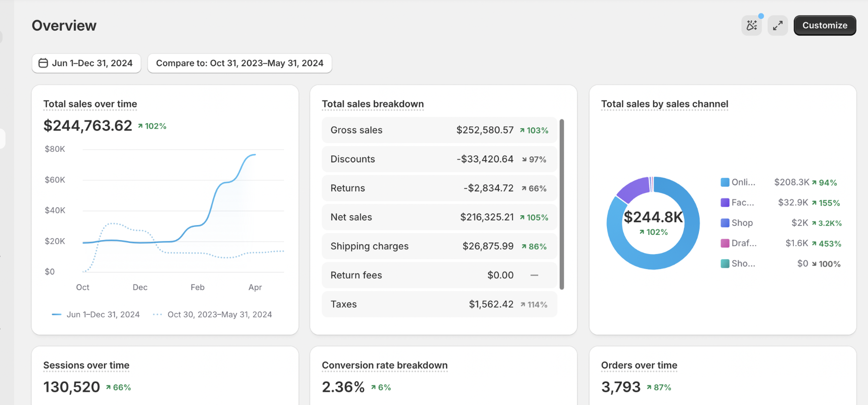Screen dimensions: 868x405
Task: Toggle the Oct 30, 2023–May 31, 2024 legend series
Action: (212, 314)
